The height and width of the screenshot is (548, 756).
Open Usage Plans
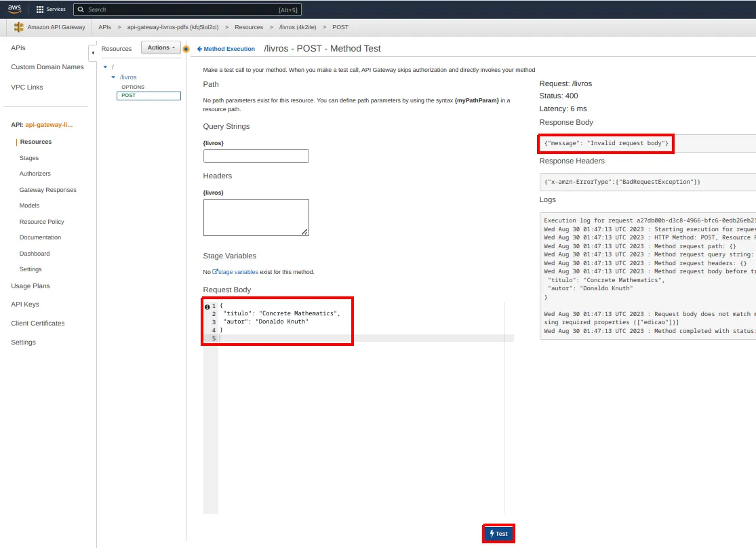31,286
